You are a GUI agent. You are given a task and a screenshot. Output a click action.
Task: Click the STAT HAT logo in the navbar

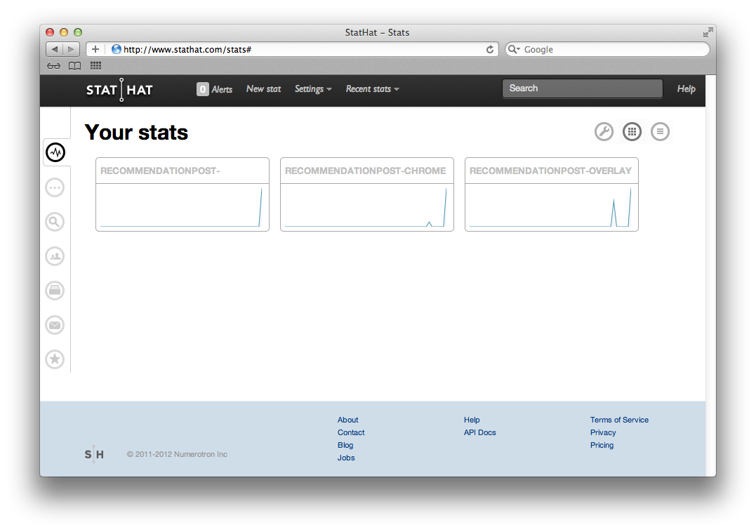tap(119, 90)
